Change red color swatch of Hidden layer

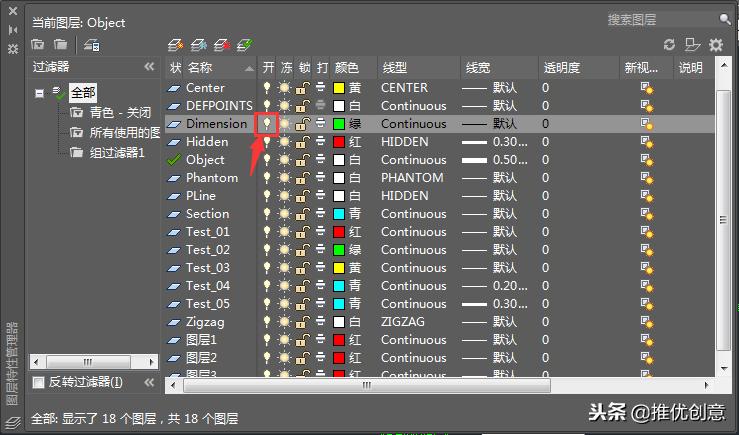339,142
